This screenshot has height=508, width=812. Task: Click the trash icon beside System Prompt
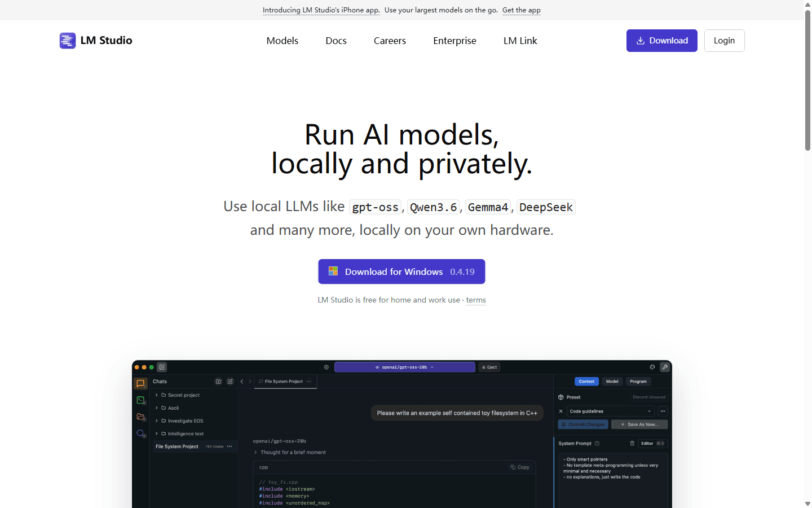632,444
